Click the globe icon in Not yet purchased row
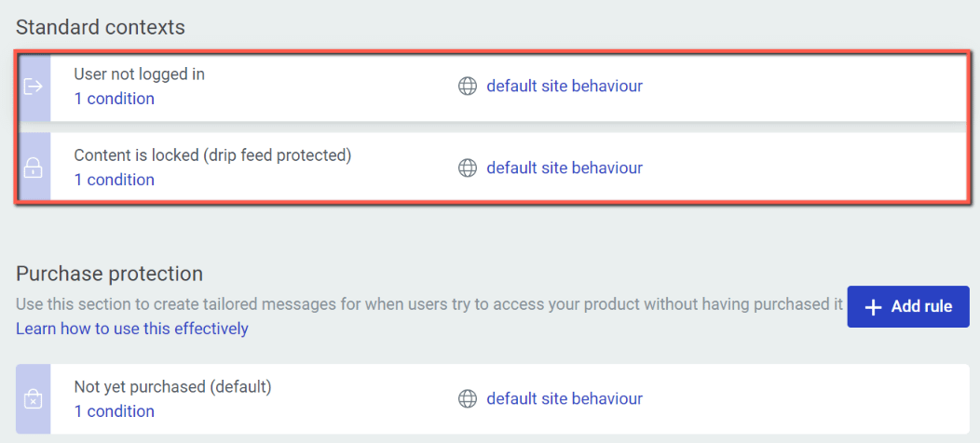 (x=468, y=398)
